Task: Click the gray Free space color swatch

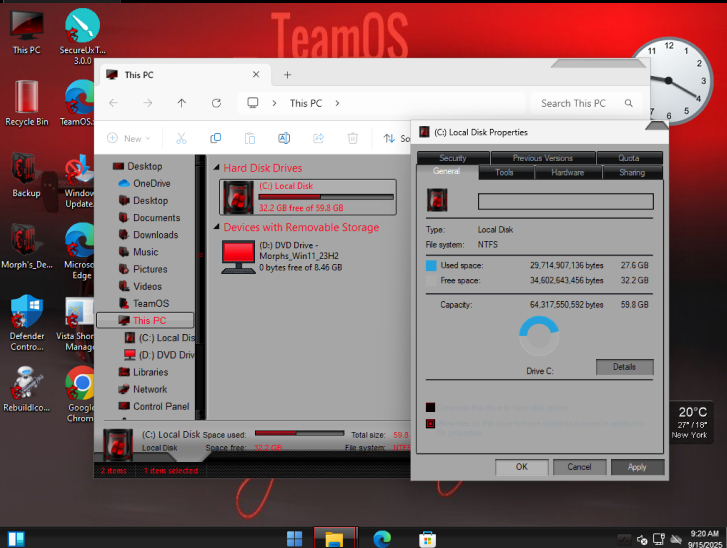Action: pyautogui.click(x=431, y=280)
